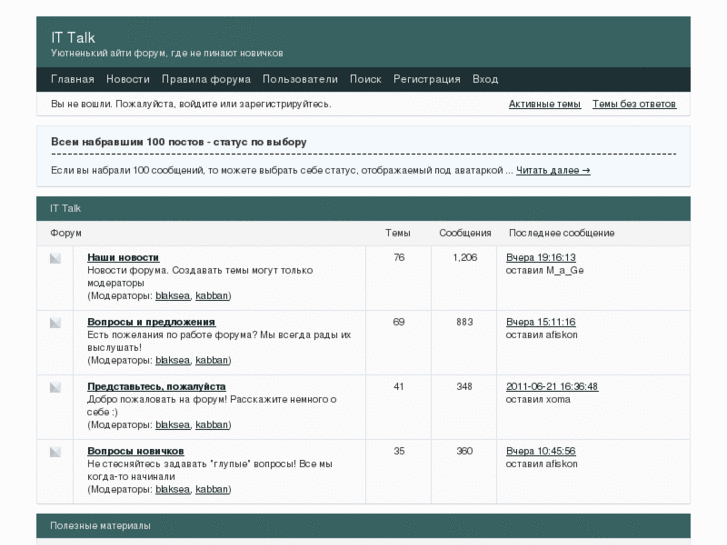Open last post Вчера 15:11:16
This screenshot has width=727, height=545.
[541, 322]
